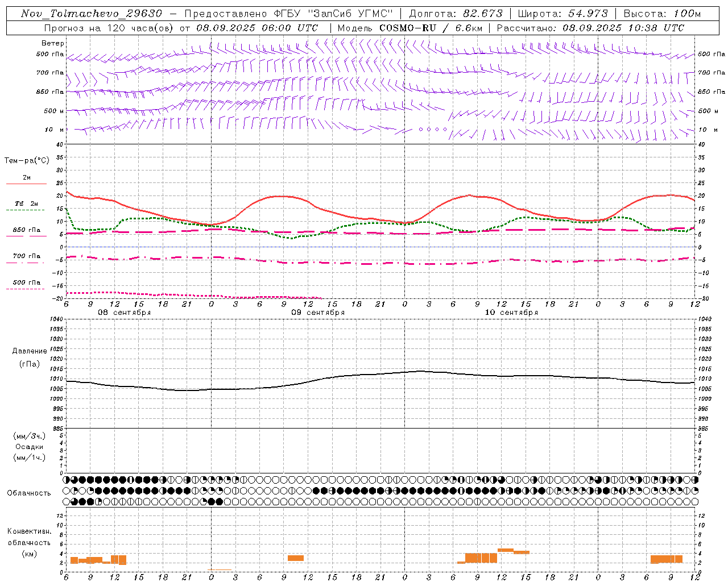Click '(гПа)' unit label under Давление

30,364
